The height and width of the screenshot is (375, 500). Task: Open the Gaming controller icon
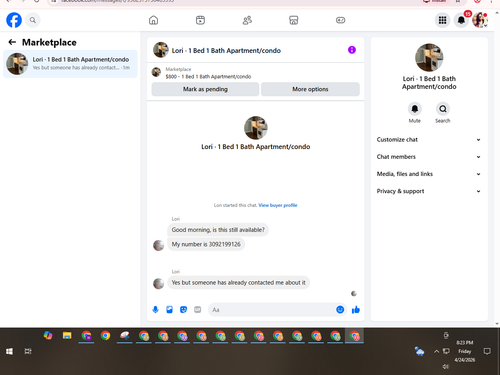(340, 20)
